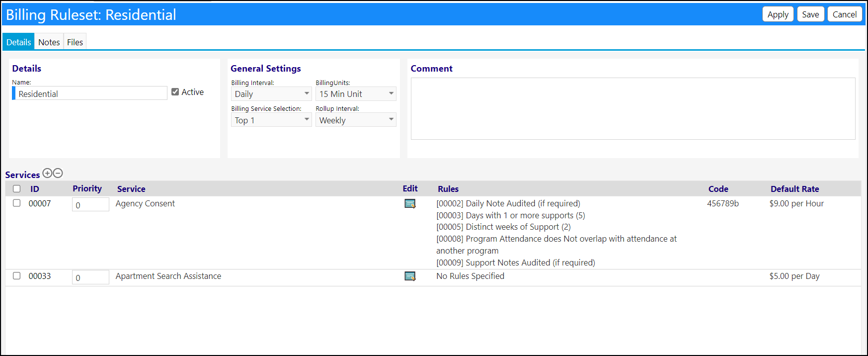Click the Comment text area
This screenshot has height=356, width=868.
(x=633, y=108)
